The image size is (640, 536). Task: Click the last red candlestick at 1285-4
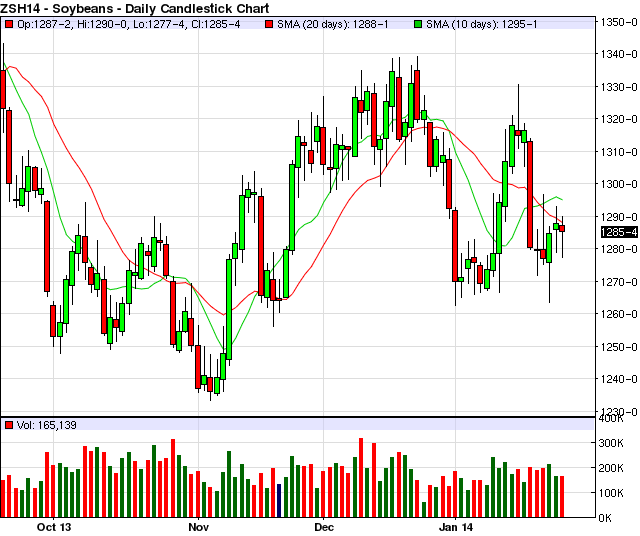(562, 228)
